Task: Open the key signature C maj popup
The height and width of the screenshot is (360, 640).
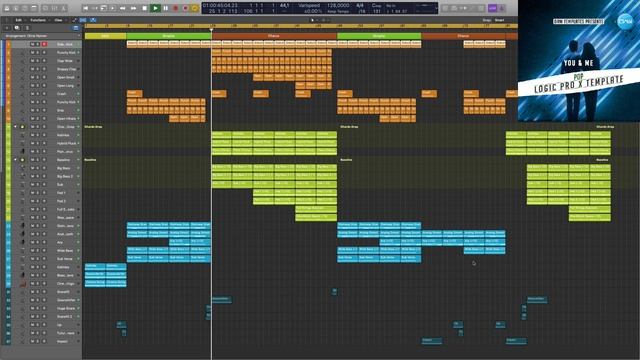Action: tap(376, 6)
